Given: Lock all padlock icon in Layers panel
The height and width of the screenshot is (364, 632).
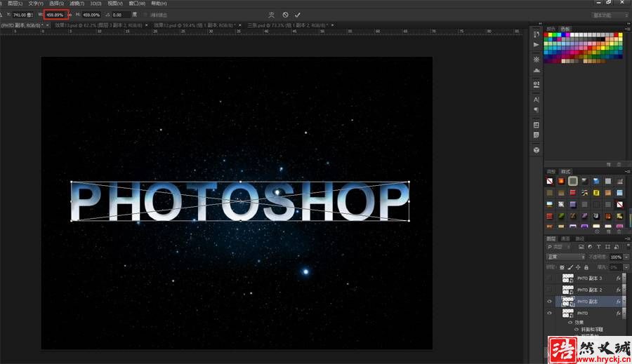Looking at the screenshot, I should tap(586, 267).
